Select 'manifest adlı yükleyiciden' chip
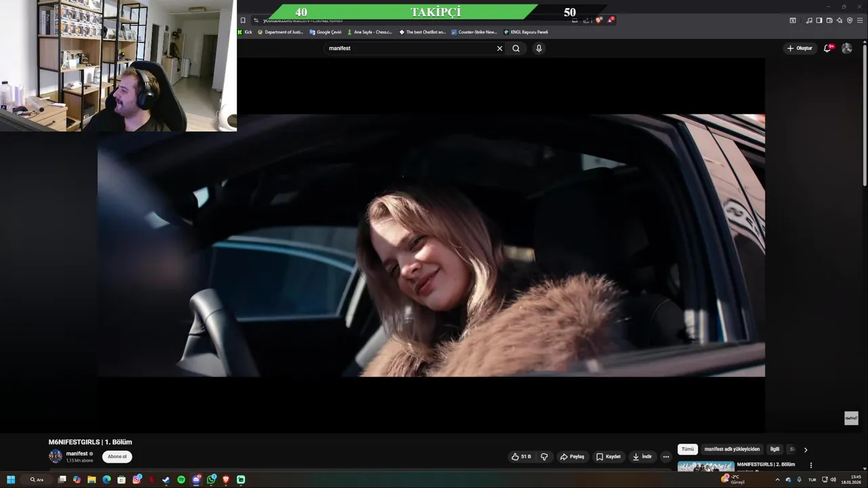Image resolution: width=868 pixels, height=488 pixels. click(732, 449)
